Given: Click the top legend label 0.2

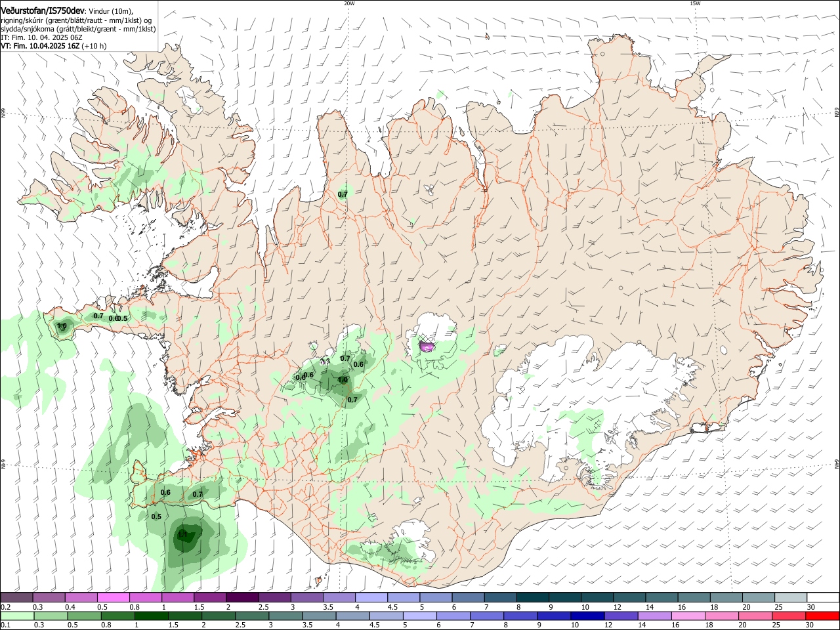Looking at the screenshot, I should click(7, 607).
